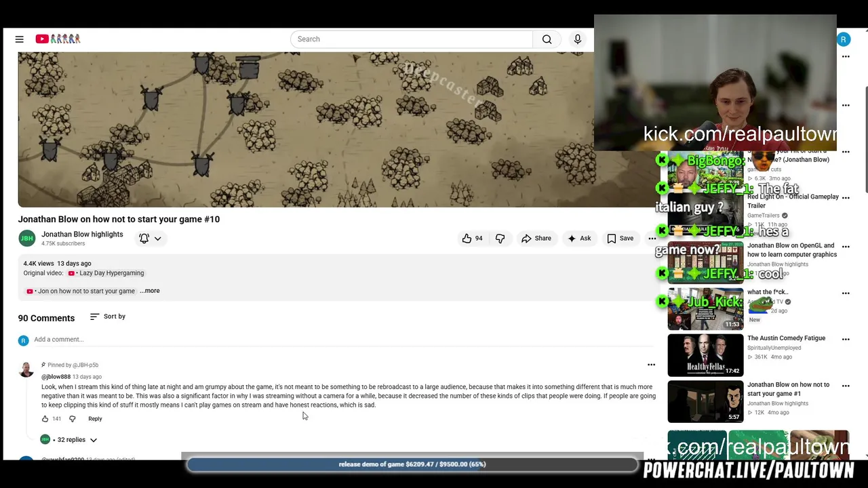Open Jon on how to start your game link
Image resolution: width=868 pixels, height=488 pixels.
(x=81, y=291)
